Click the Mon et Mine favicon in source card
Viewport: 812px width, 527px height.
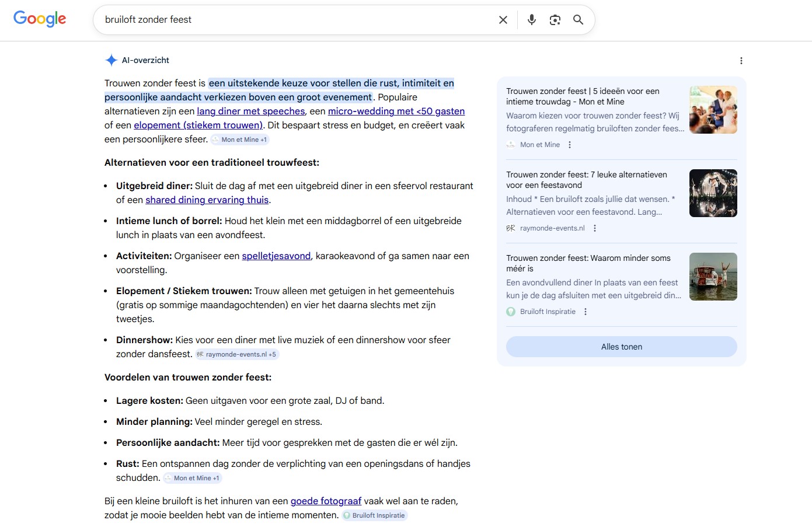(511, 145)
